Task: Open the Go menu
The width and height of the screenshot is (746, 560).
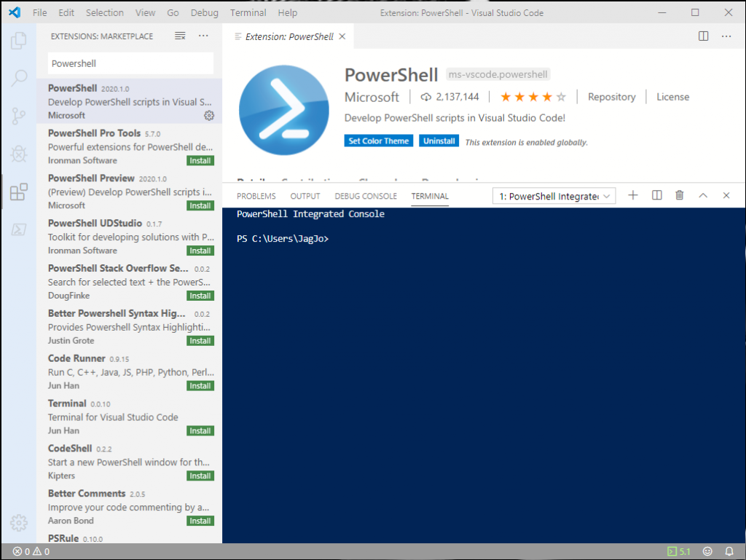Action: [173, 13]
